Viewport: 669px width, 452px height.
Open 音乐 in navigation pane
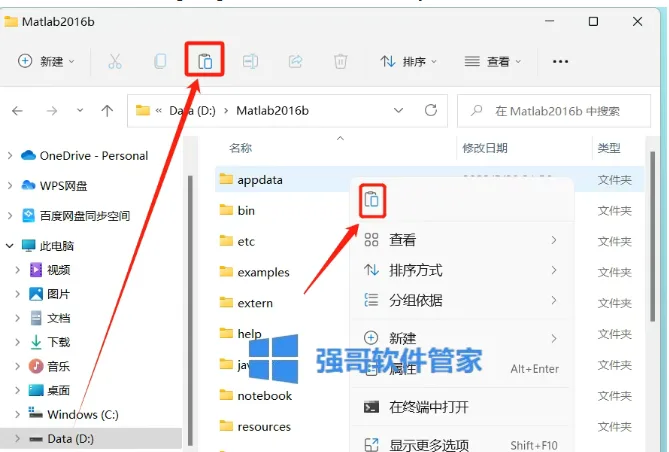(58, 366)
